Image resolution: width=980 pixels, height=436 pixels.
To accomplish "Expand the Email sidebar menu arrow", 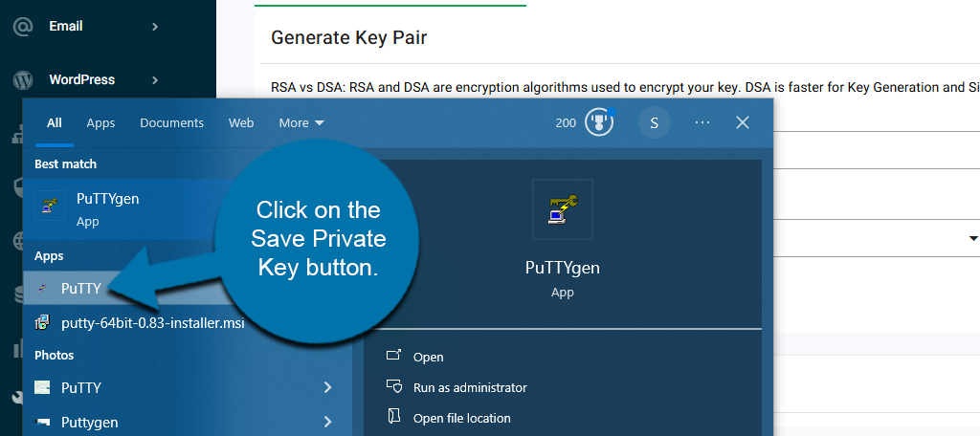I will pyautogui.click(x=154, y=27).
